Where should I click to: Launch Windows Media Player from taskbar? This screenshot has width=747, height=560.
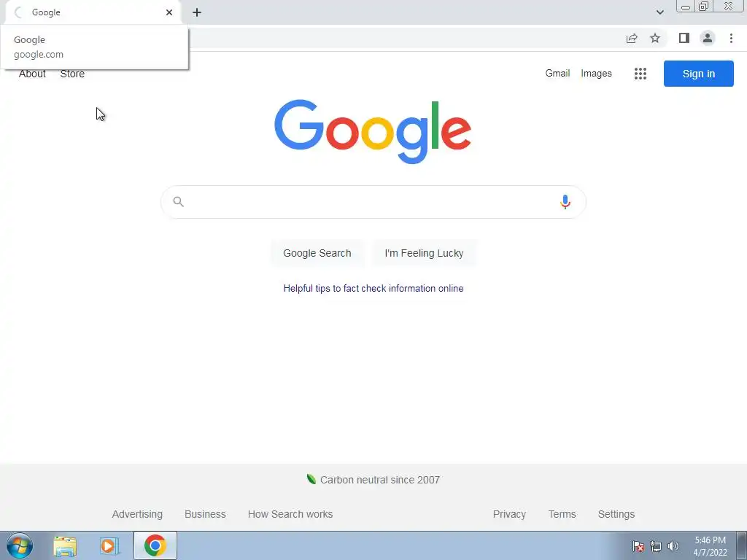coord(109,545)
